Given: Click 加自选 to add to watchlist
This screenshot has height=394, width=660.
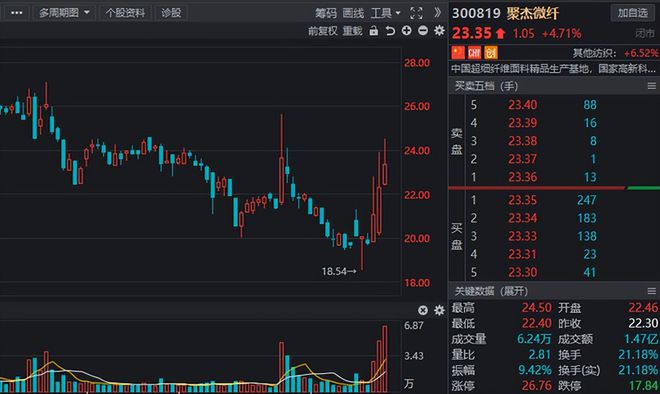Looking at the screenshot, I should (633, 13).
